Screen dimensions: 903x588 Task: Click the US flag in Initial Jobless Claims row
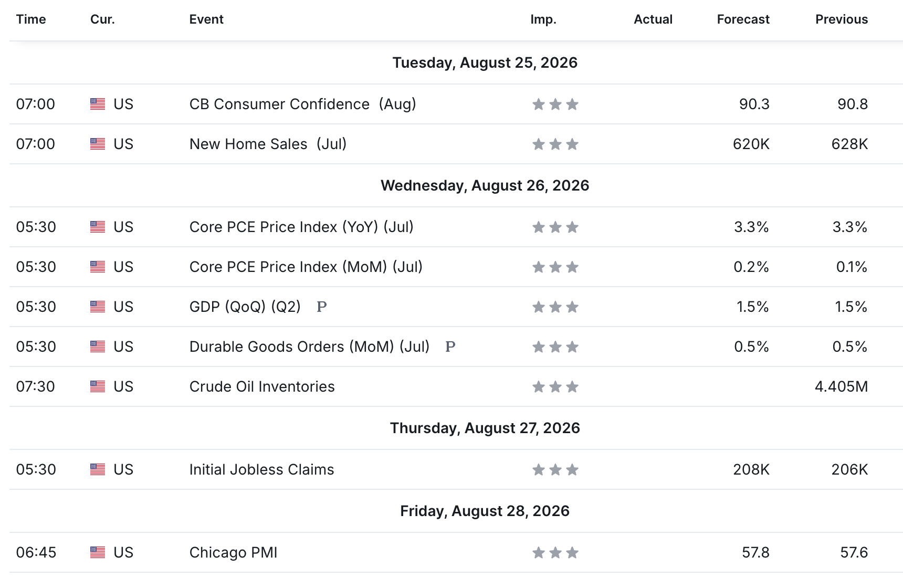[98, 469]
